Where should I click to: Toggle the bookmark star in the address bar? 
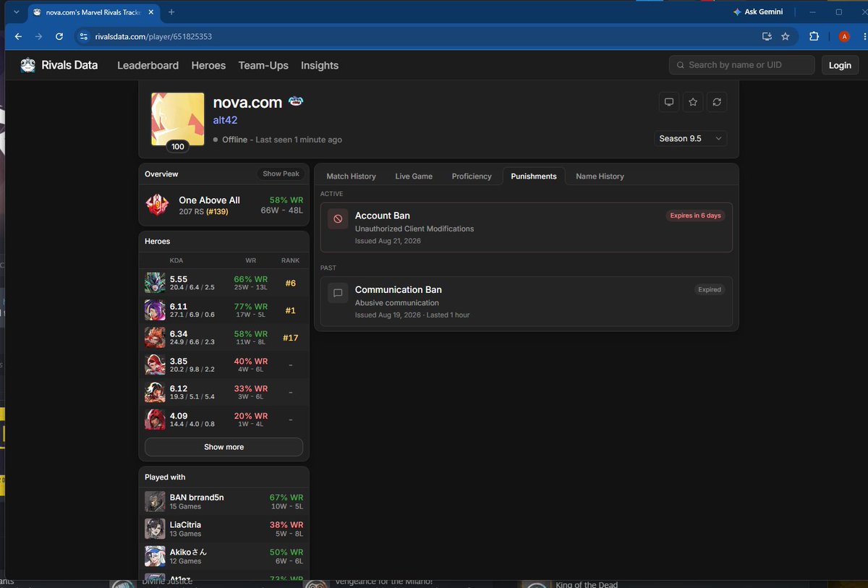pyautogui.click(x=786, y=36)
